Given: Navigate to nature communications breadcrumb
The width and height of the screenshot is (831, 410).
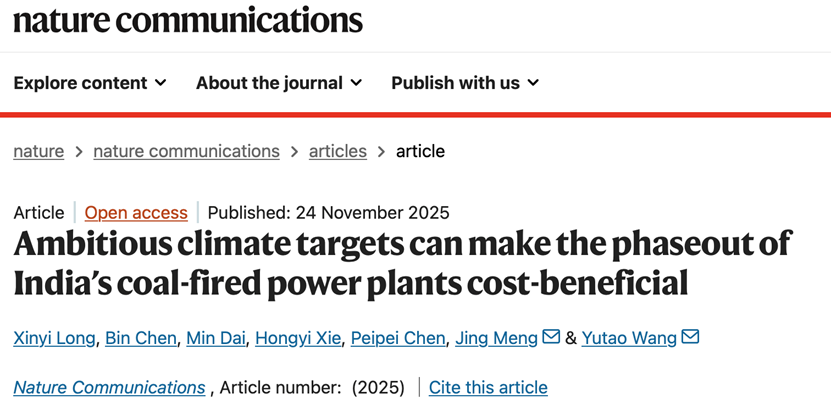Looking at the screenshot, I should [x=186, y=152].
